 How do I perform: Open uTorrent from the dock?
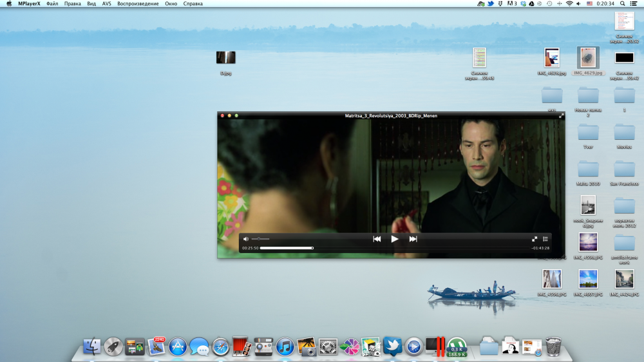coord(457,347)
